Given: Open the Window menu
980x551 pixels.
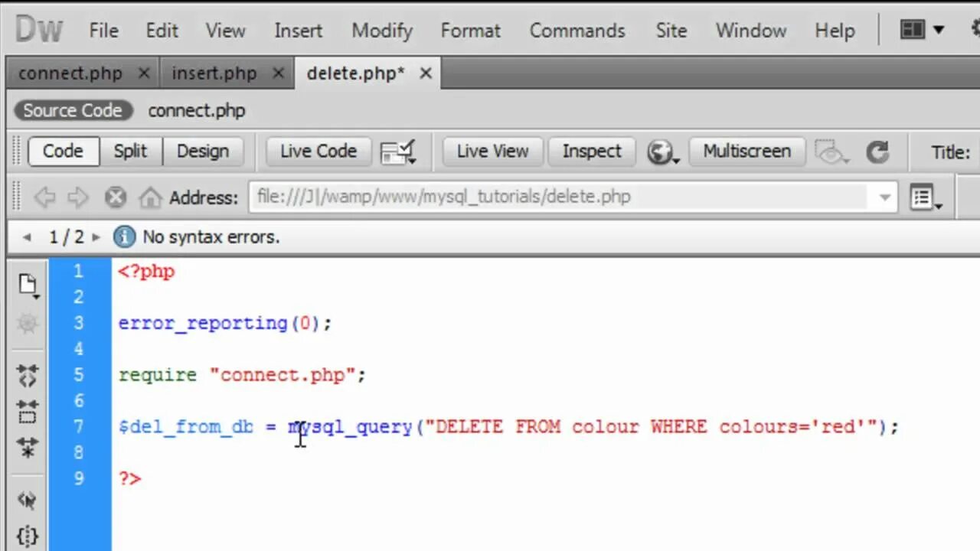Looking at the screenshot, I should 750,31.
